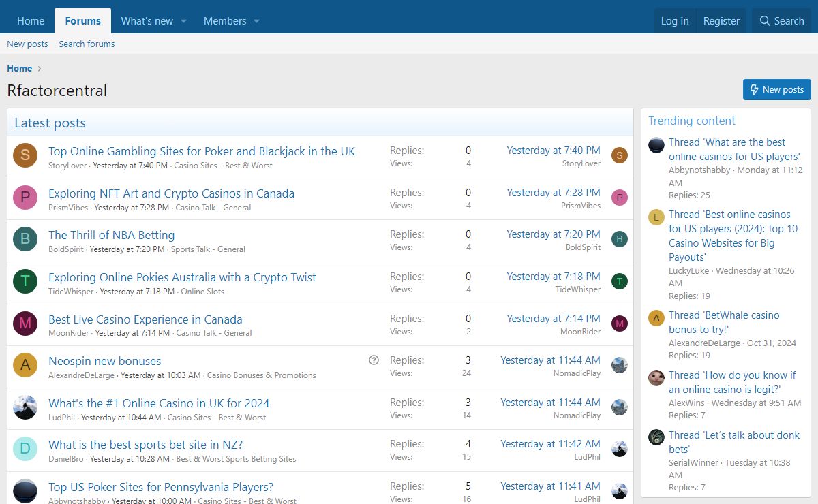The height and width of the screenshot is (504, 818).
Task: Open the Latest posts heading link
Action: (50, 123)
